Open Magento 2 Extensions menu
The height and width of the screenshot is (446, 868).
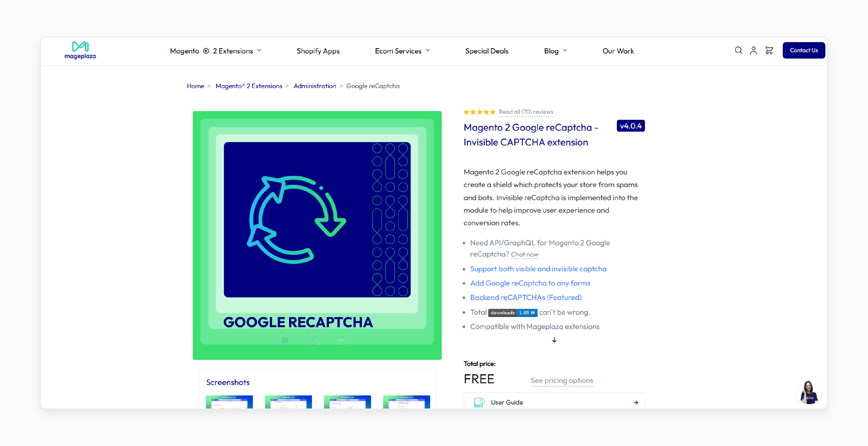point(216,51)
